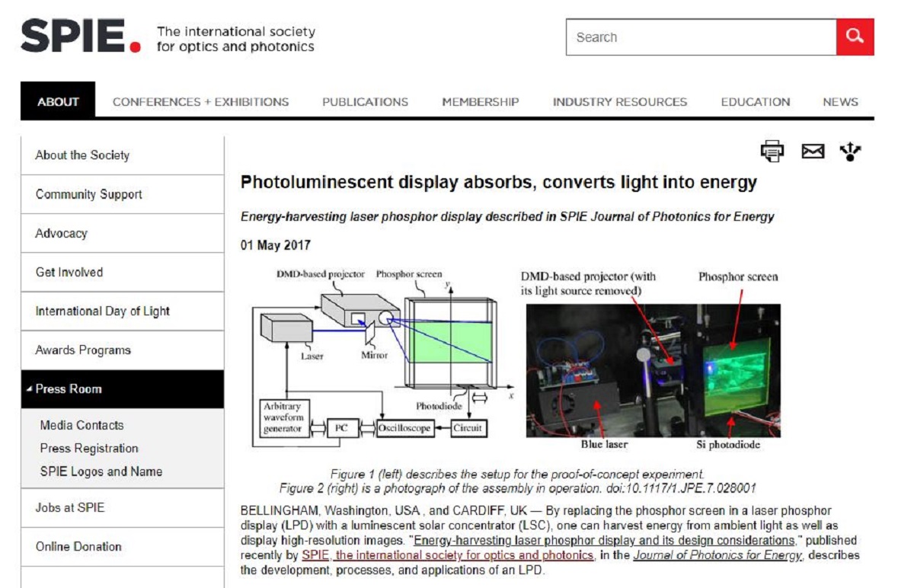This screenshot has width=914, height=588.
Task: Open the Advocacy sidebar page
Action: 123,233
